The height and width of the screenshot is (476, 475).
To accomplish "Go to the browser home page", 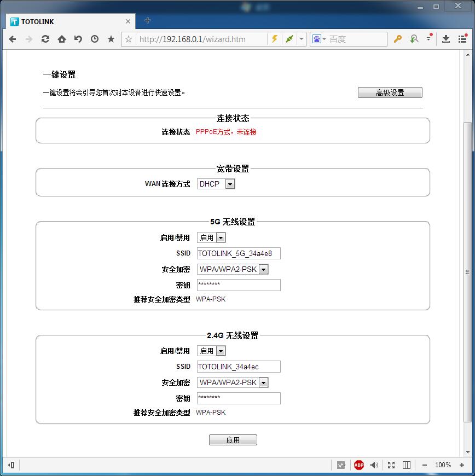I will click(x=62, y=39).
